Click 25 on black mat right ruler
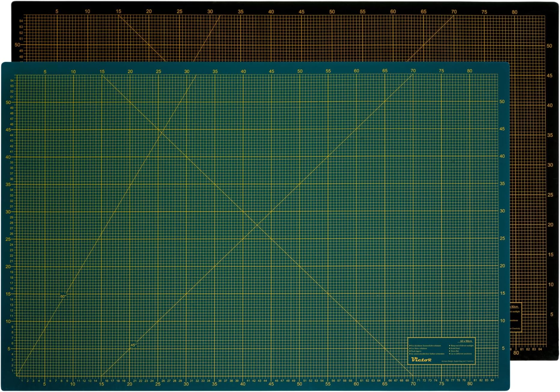Viewport: 560px width, 392px height. pyautogui.click(x=550, y=195)
